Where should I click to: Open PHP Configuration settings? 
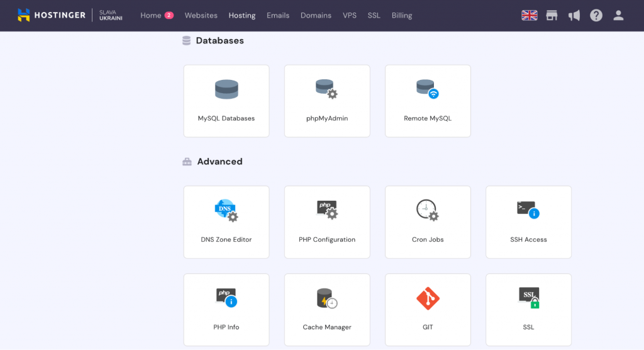[327, 222]
